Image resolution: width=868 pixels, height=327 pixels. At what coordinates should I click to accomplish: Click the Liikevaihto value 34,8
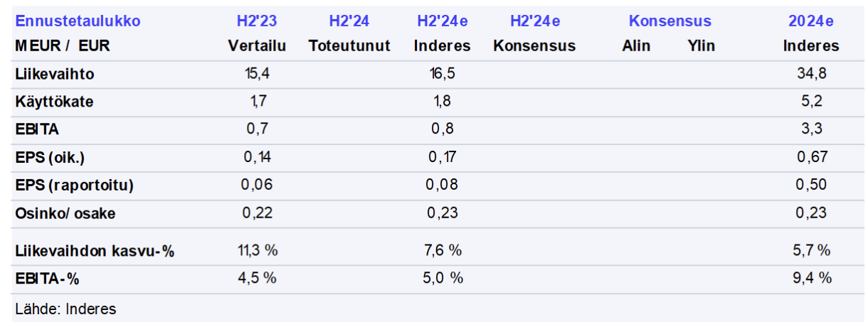(x=811, y=74)
